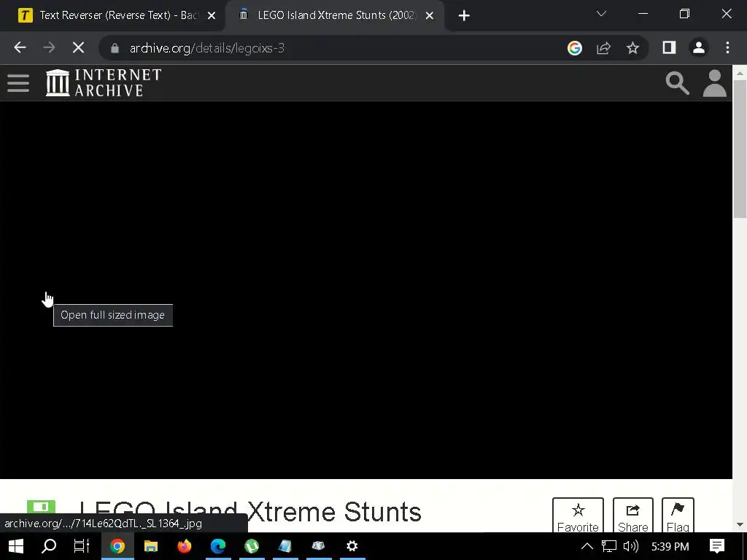Click scrollbar down arrow

(x=740, y=525)
